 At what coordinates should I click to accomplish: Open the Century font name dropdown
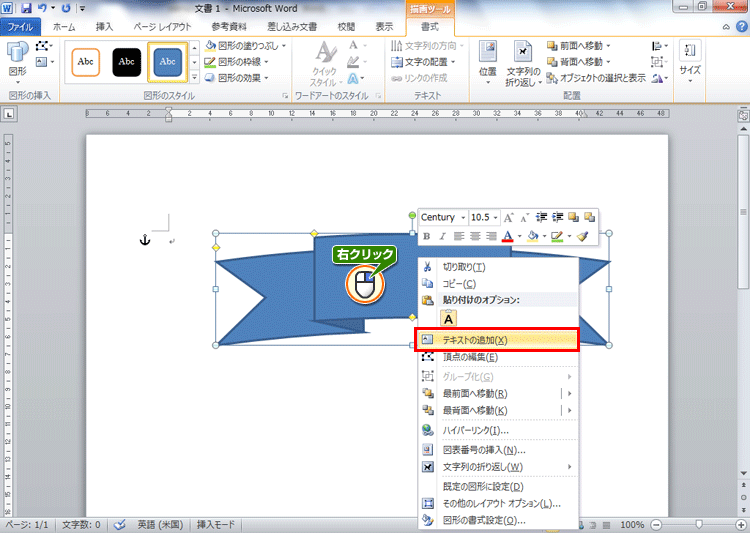tap(463, 218)
